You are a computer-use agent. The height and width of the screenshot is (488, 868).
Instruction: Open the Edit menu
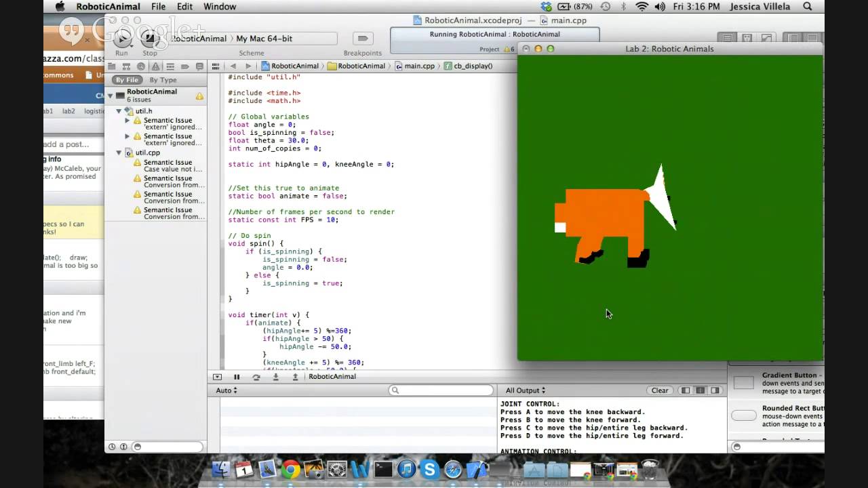tap(184, 7)
